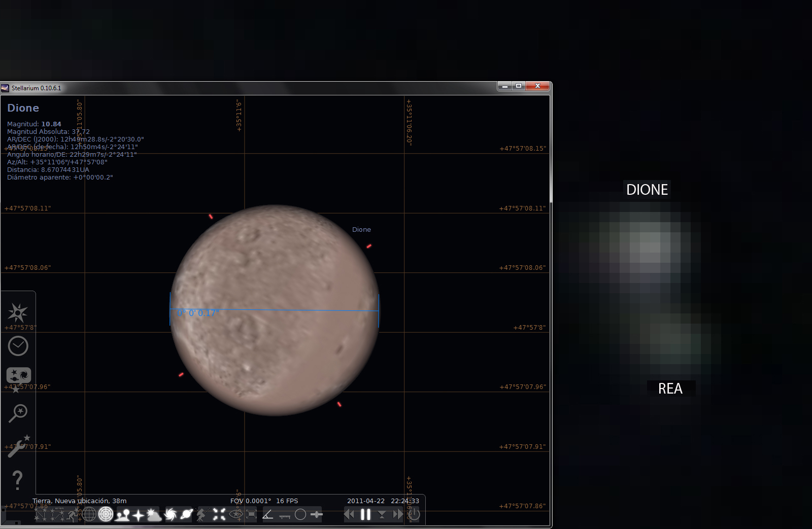Toggle the equatorial grid globe icon
The width and height of the screenshot is (812, 529).
[x=89, y=514]
